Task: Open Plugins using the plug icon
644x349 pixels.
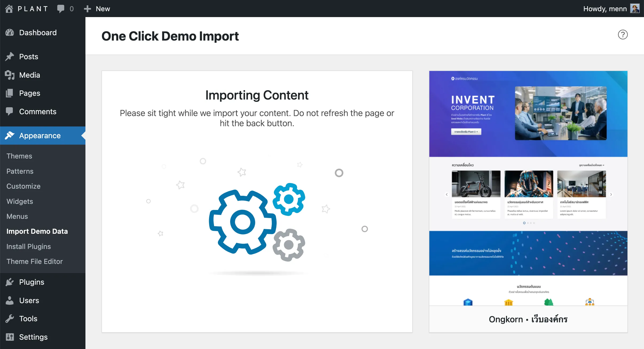Action: [10, 282]
